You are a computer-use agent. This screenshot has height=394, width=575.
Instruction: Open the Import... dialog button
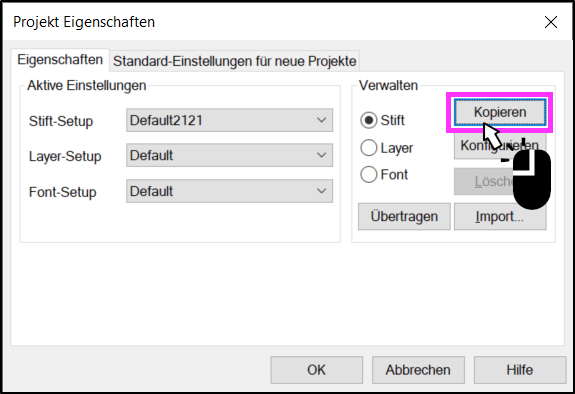(500, 216)
